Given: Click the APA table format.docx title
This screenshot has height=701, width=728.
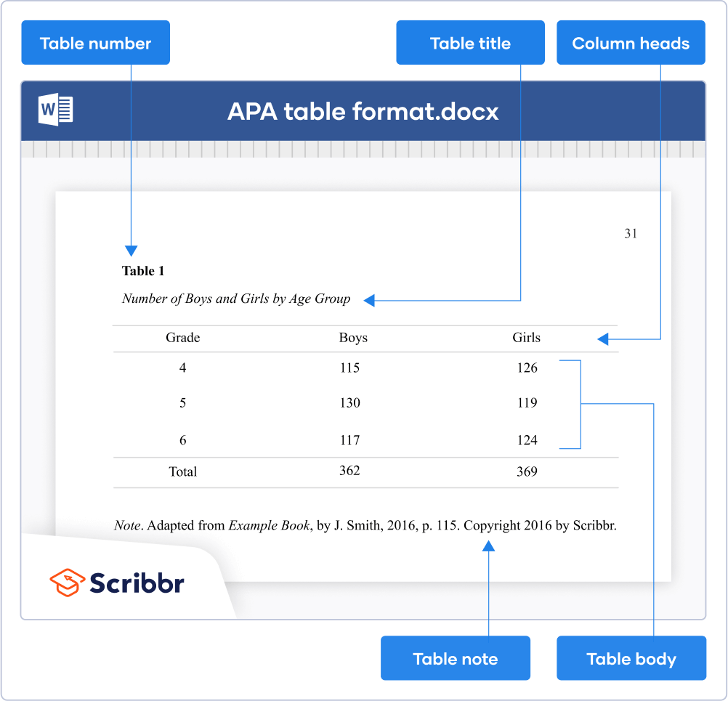Looking at the screenshot, I should tap(363, 111).
